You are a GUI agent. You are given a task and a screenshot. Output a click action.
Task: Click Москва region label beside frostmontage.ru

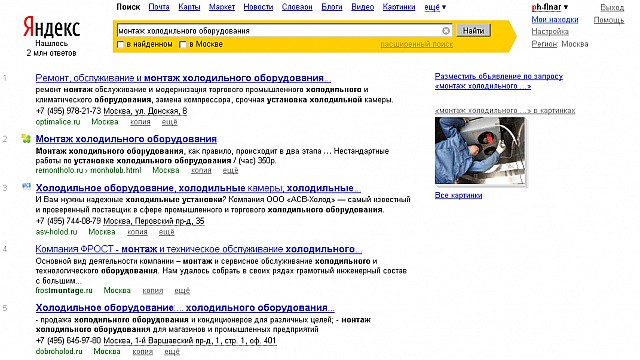(x=117, y=291)
